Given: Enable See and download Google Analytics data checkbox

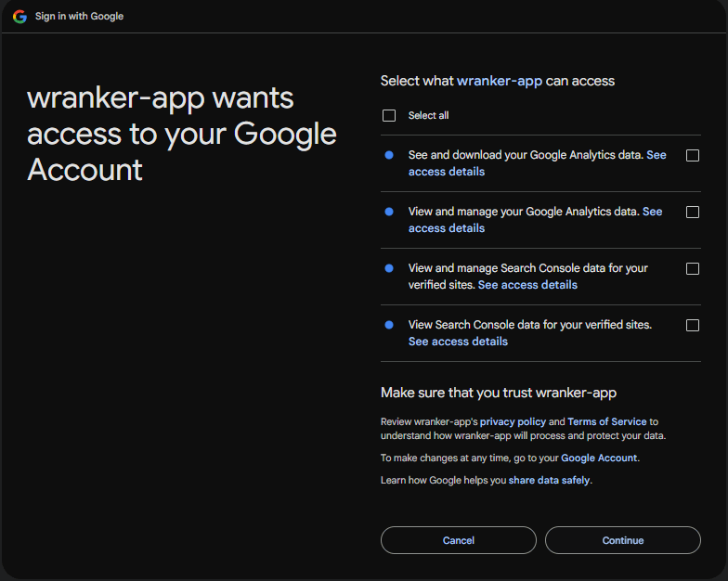Looking at the screenshot, I should (x=693, y=156).
